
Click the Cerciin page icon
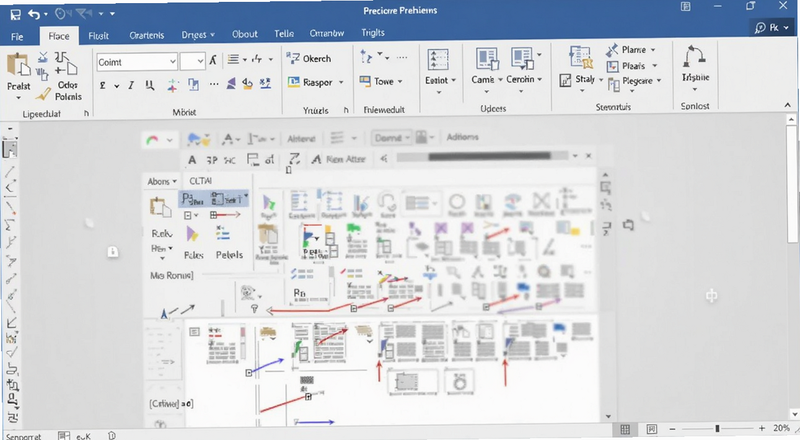522,58
